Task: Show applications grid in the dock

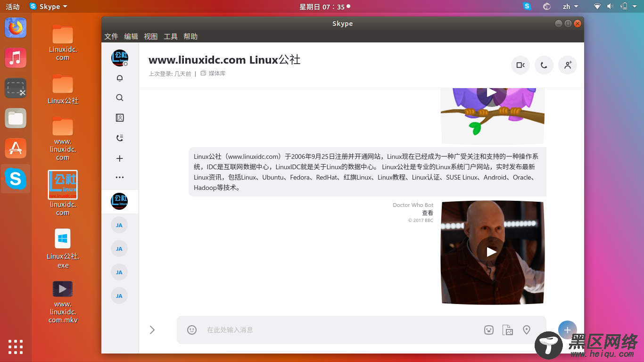Action: pos(16,346)
